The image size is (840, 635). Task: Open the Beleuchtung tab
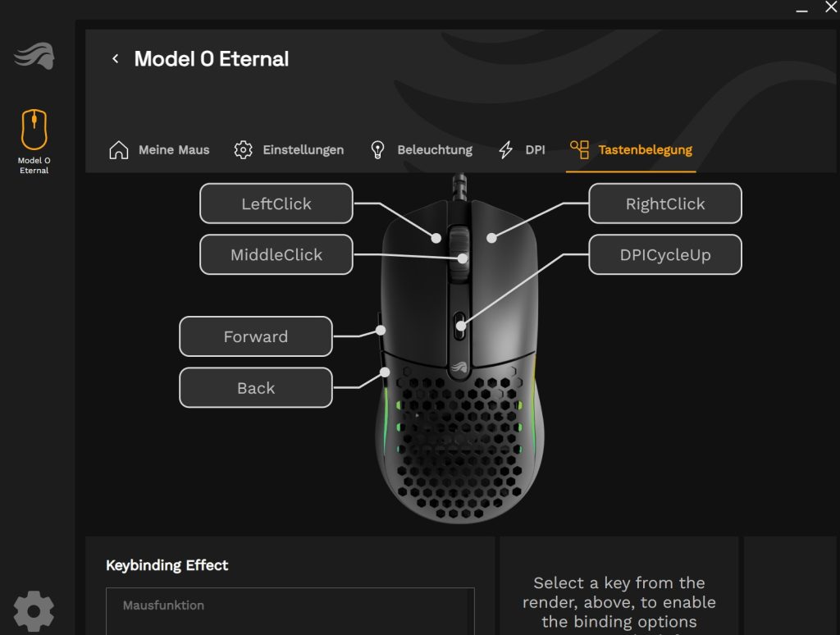(435, 150)
